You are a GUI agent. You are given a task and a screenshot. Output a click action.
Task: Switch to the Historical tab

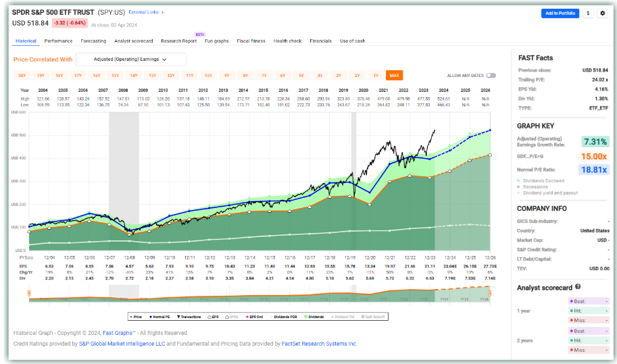pyautogui.click(x=26, y=41)
